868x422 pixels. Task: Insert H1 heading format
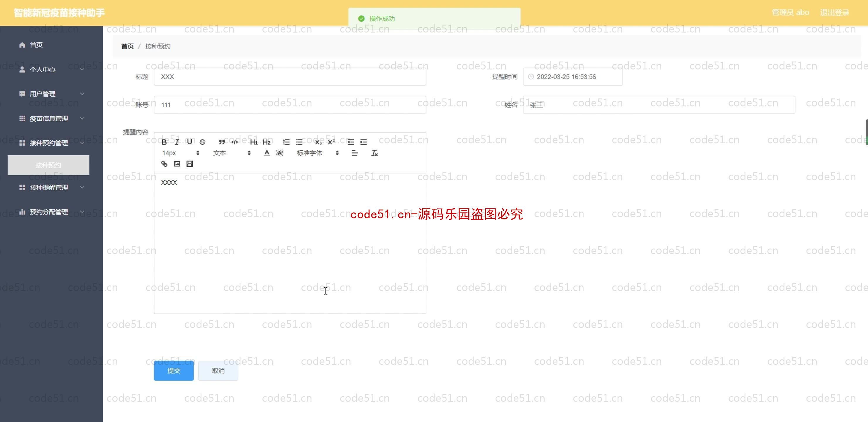[255, 142]
